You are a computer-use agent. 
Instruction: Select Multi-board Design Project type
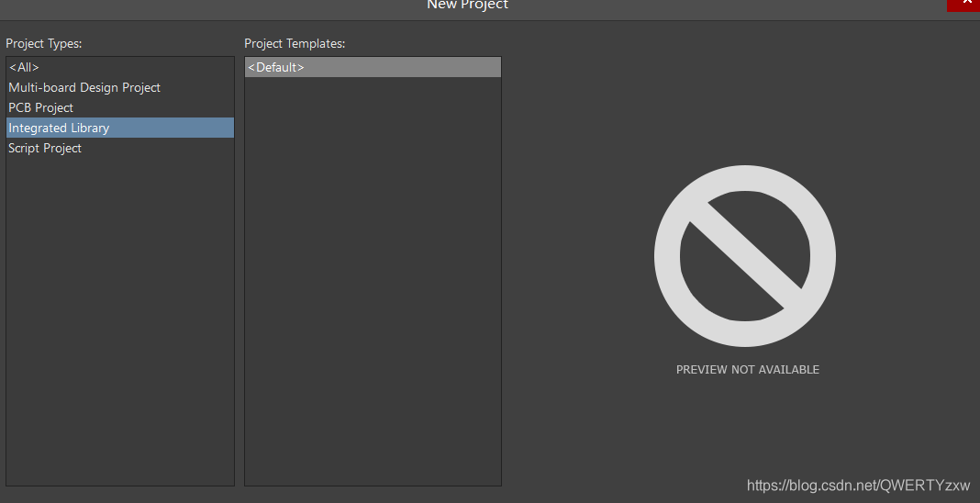[120, 87]
